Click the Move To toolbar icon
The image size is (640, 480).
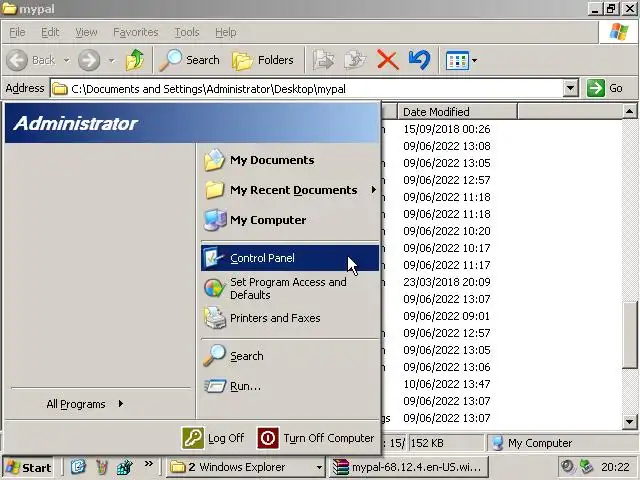[x=323, y=60]
